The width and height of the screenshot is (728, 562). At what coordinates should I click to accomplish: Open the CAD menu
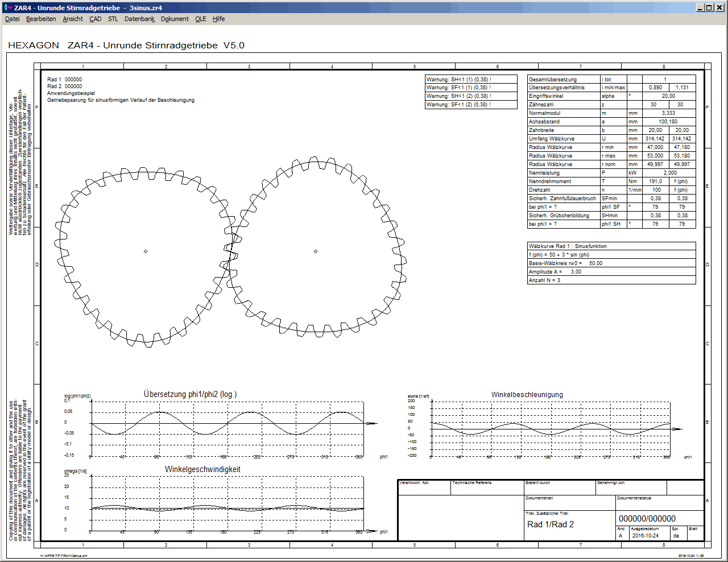(96, 19)
